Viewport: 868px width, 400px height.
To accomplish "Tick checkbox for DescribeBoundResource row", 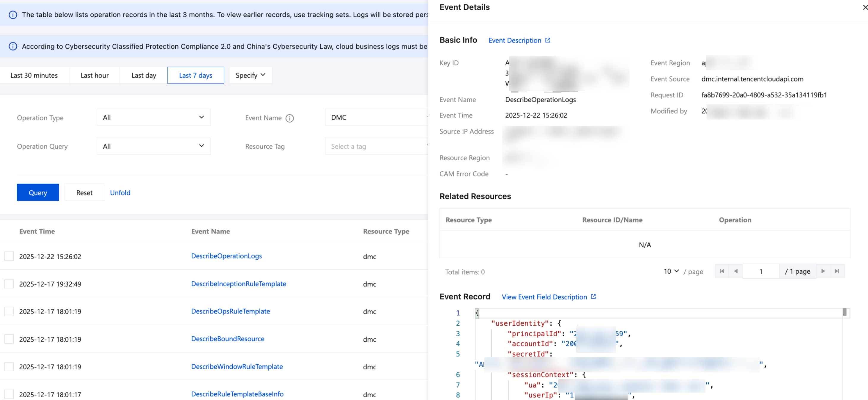I will [x=9, y=339].
